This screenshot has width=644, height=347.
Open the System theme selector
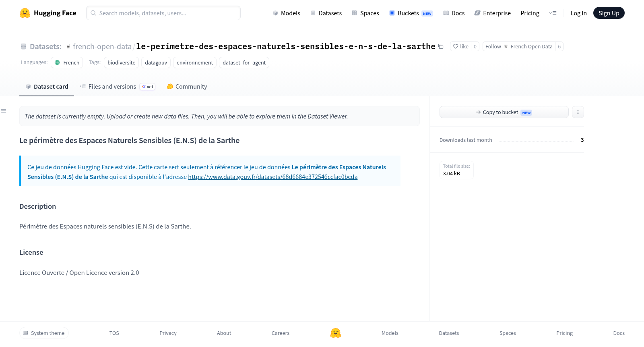click(44, 333)
